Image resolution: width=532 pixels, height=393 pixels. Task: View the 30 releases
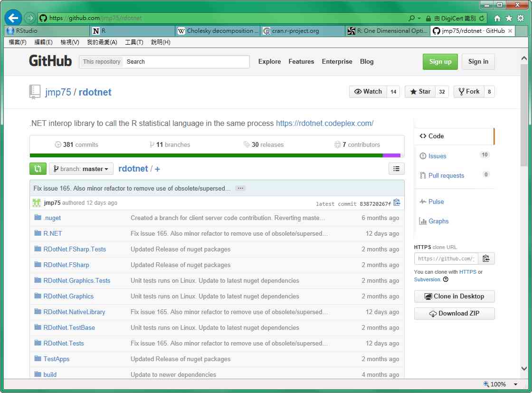[264, 144]
